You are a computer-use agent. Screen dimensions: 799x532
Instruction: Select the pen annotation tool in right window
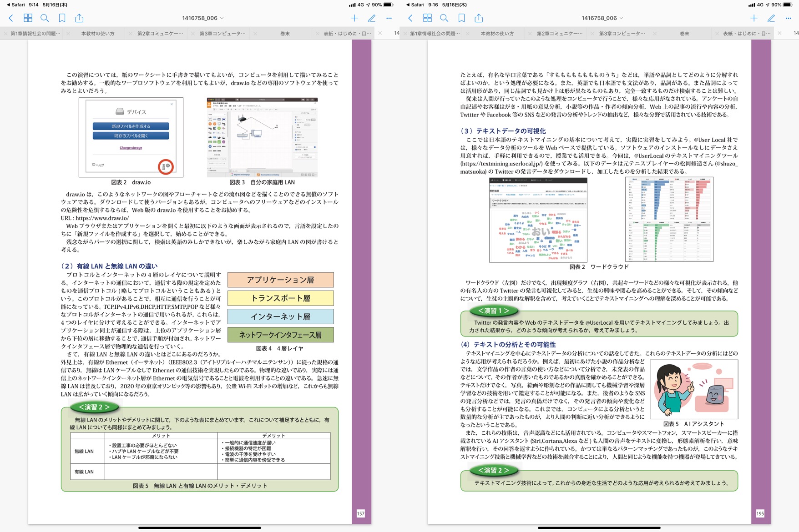point(771,18)
